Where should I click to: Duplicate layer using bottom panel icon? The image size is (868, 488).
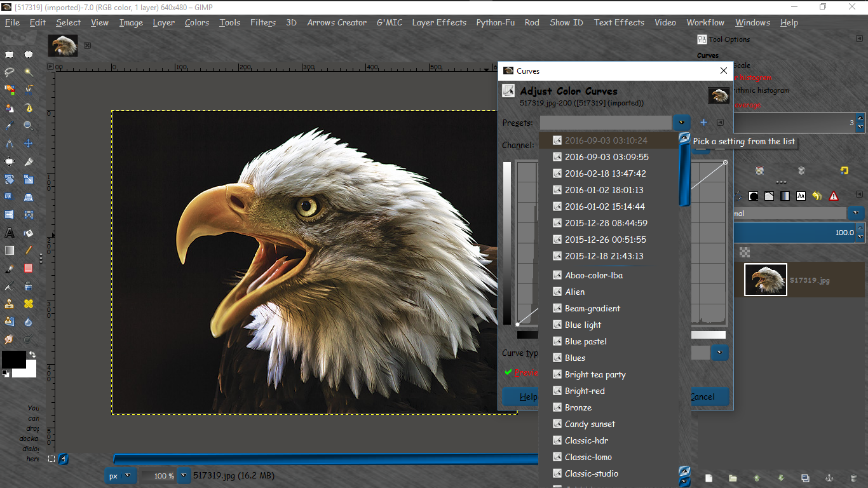pos(805,478)
